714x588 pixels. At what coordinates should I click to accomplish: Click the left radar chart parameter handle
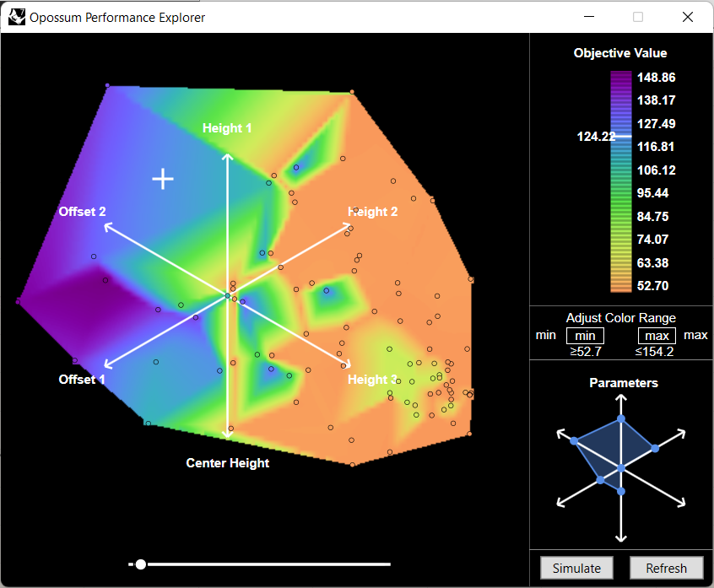click(574, 440)
